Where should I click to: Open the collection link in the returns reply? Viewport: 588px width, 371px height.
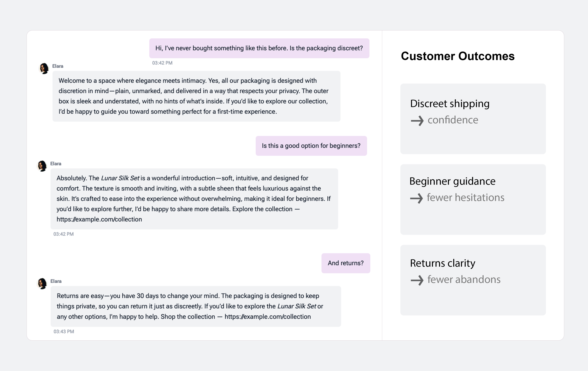(x=268, y=317)
